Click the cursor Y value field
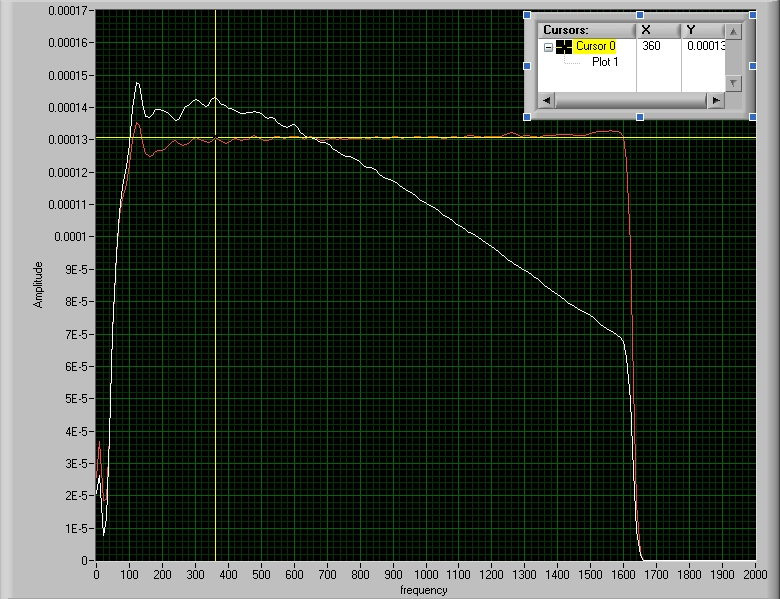The image size is (780, 599). pos(704,46)
